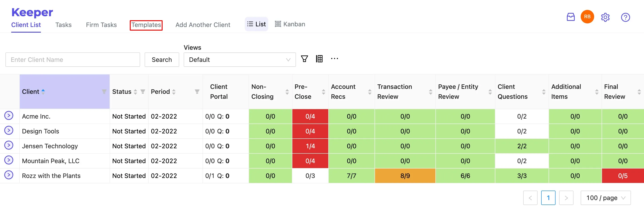This screenshot has width=644, height=216.
Task: Sort by the Status column arrows
Action: 135,92
